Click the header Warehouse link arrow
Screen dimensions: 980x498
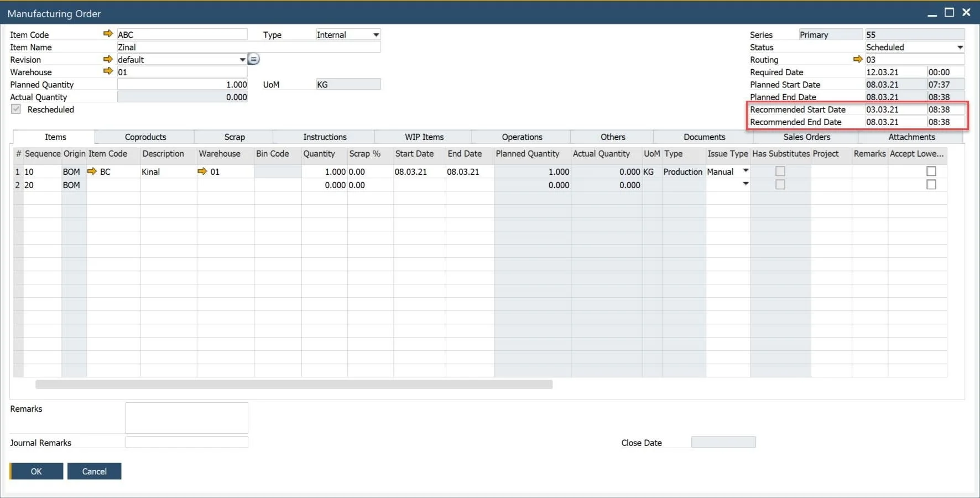pos(108,71)
